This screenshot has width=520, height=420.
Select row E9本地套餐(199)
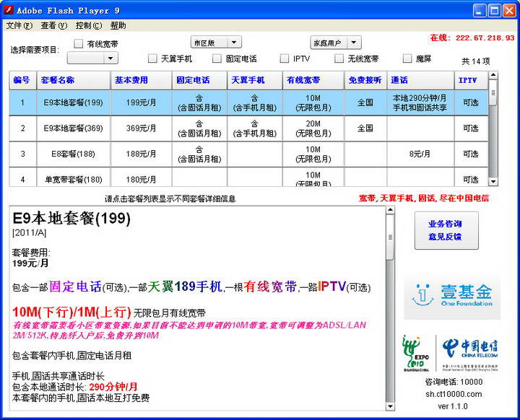point(248,102)
